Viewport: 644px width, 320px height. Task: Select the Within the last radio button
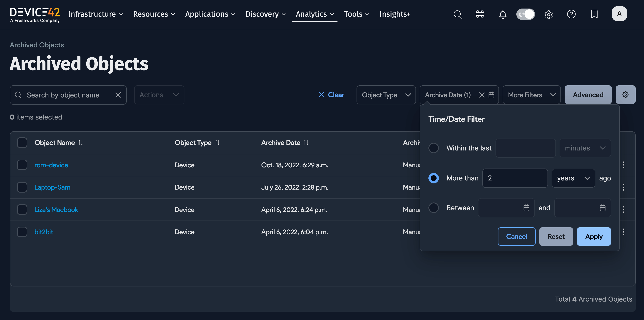(434, 148)
